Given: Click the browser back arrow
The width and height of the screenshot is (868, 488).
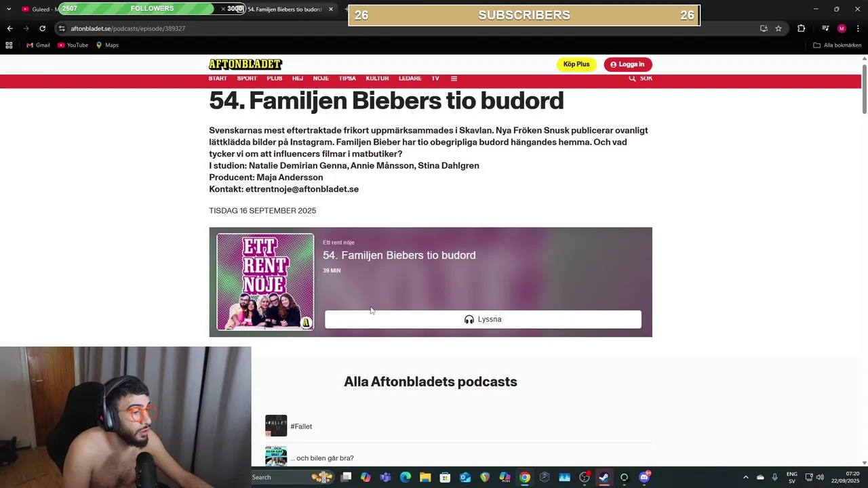Looking at the screenshot, I should [x=9, y=28].
